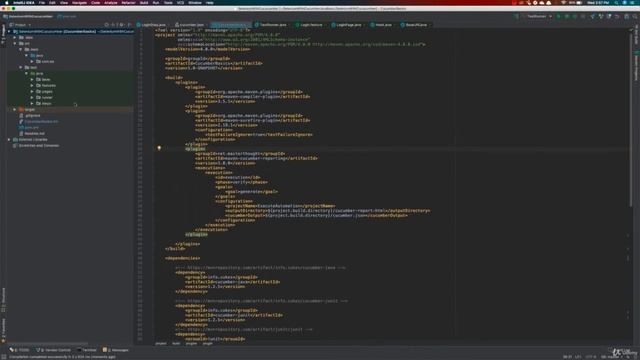Select Readme.md in project tree
The width and height of the screenshot is (640, 360).
[34, 133]
